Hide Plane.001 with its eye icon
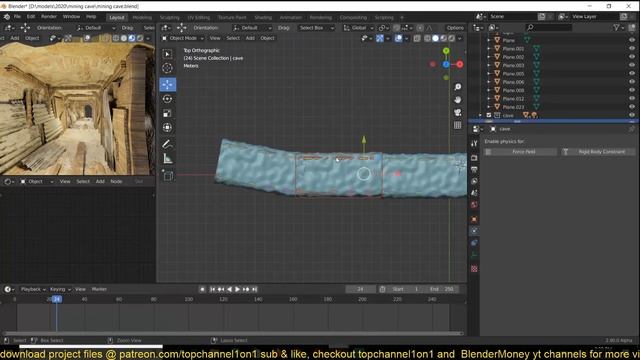The image size is (640, 360). click(x=632, y=49)
